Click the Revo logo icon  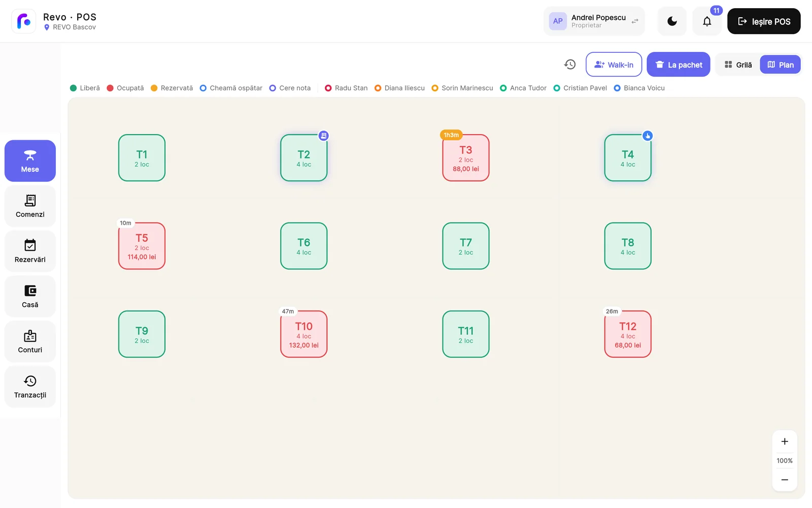click(23, 21)
